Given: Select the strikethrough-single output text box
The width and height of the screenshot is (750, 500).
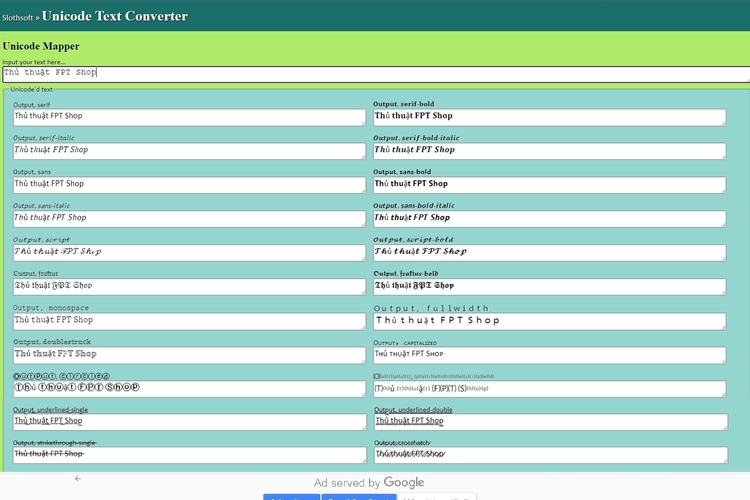Looking at the screenshot, I should (x=189, y=455).
